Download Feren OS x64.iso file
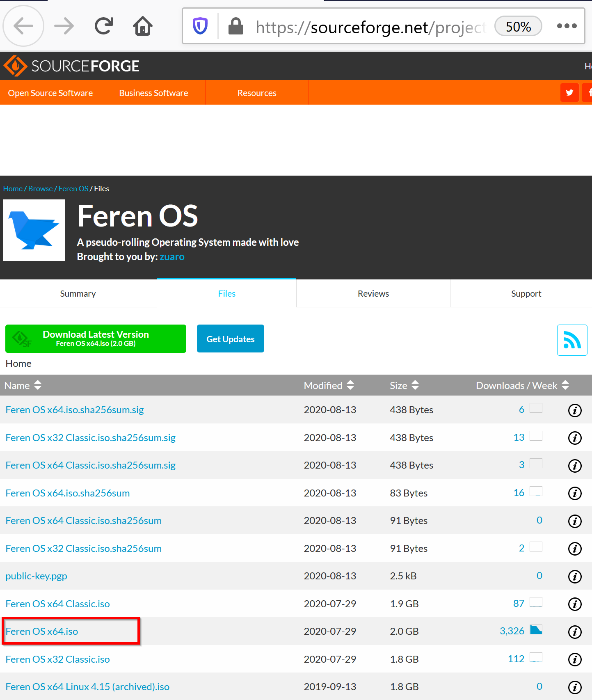The image size is (592, 700). click(x=42, y=631)
